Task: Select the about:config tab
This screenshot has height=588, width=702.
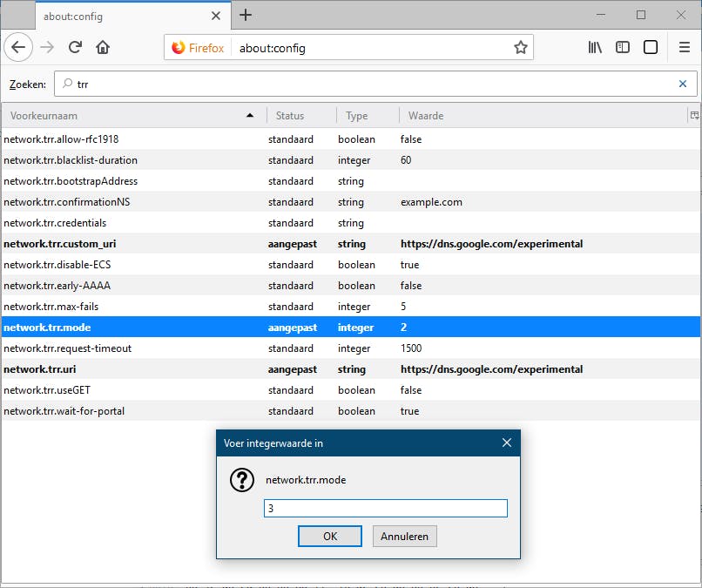Action: [x=133, y=17]
